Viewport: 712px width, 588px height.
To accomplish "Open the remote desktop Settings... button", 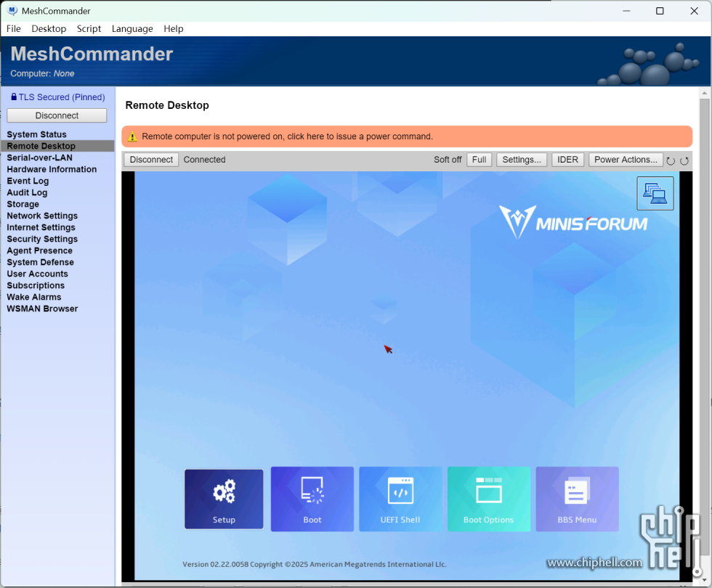I will pos(522,160).
